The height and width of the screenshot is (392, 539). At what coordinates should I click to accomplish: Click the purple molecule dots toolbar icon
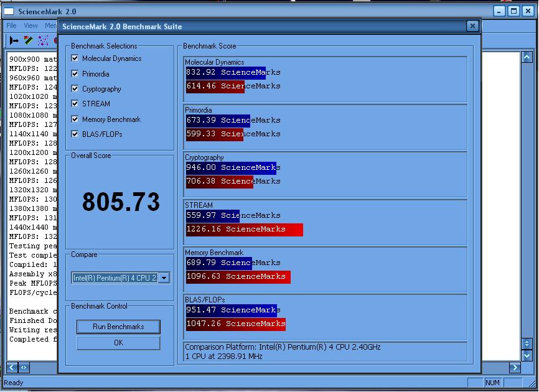coord(43,40)
